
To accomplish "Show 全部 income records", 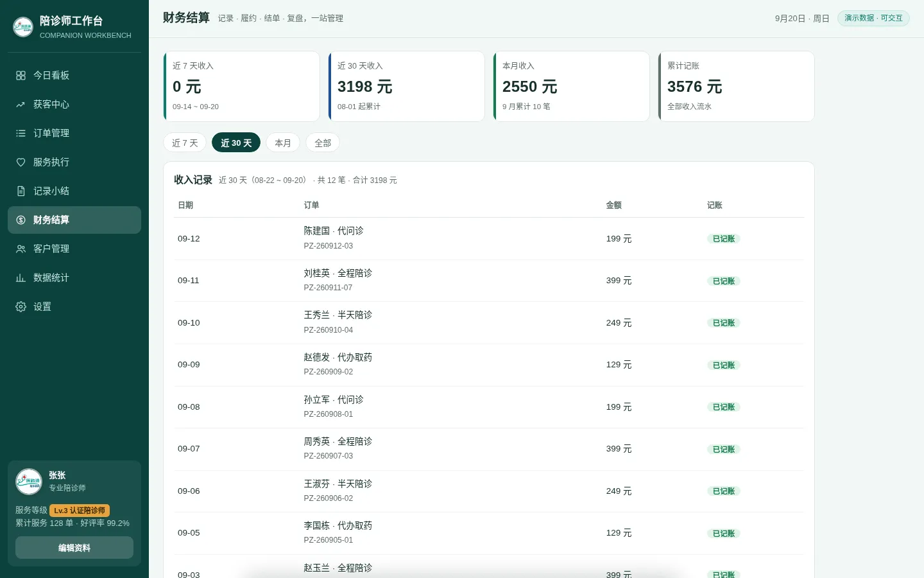I will [x=323, y=143].
